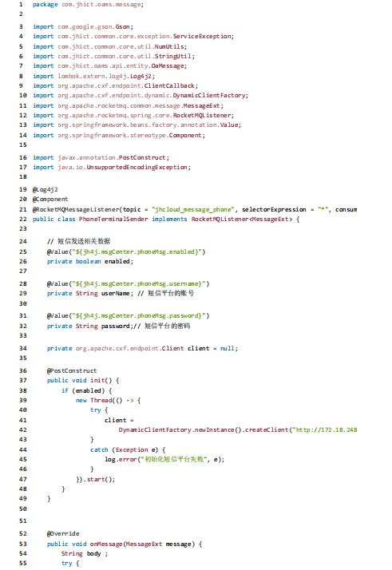This screenshot has width=392, height=570.
Task: Click the createClient URL string
Action: [325, 429]
